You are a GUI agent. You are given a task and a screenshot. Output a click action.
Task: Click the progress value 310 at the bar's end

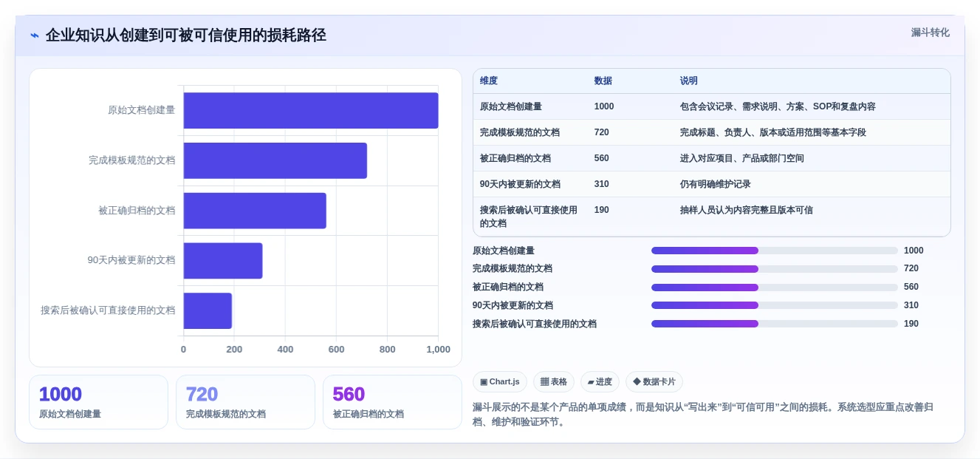tap(911, 305)
